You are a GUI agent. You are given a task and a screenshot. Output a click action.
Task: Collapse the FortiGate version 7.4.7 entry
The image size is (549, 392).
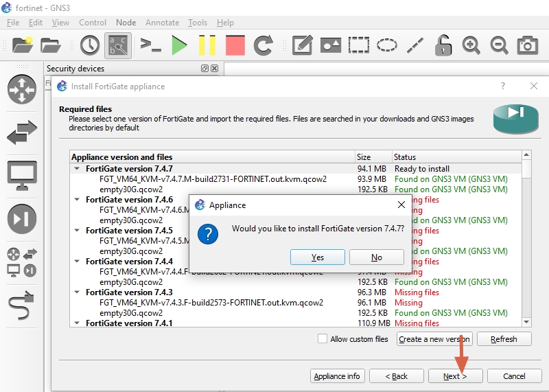tap(77, 168)
